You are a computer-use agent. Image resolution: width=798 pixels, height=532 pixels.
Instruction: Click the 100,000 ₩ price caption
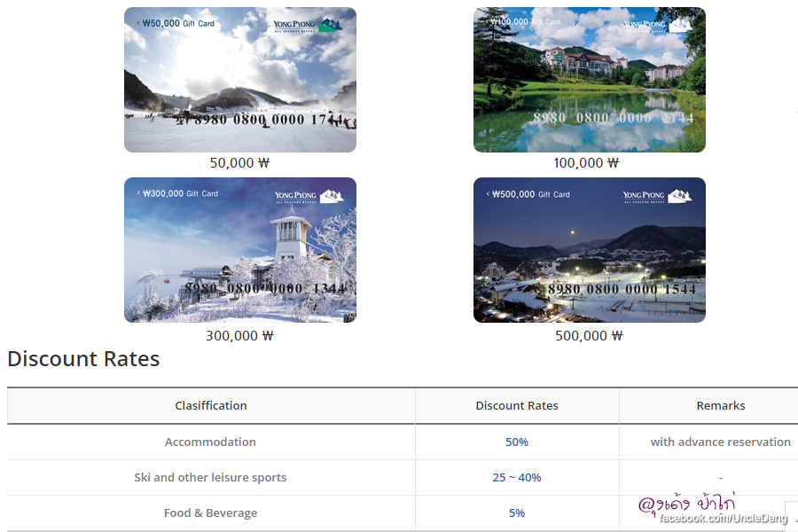[x=586, y=163]
